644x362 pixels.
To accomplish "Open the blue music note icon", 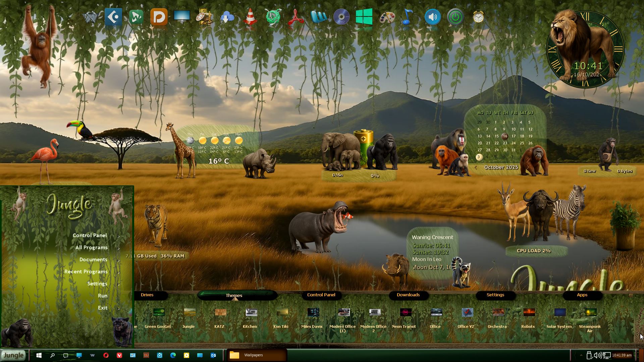I will point(407,17).
